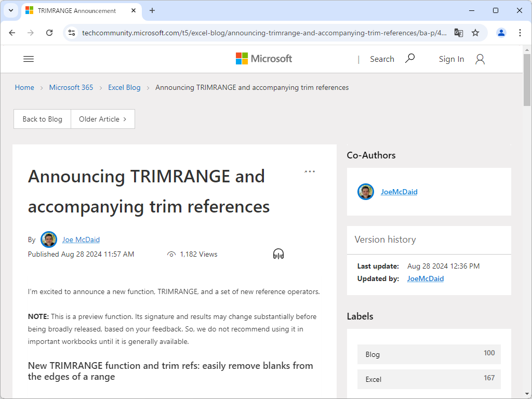This screenshot has width=532, height=399.
Task: Open the tab search dropdown
Action: click(x=11, y=10)
